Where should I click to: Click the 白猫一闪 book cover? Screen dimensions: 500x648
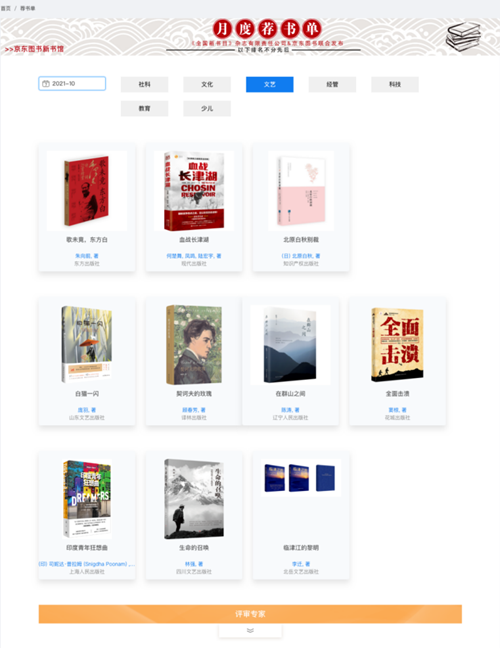[x=87, y=344]
